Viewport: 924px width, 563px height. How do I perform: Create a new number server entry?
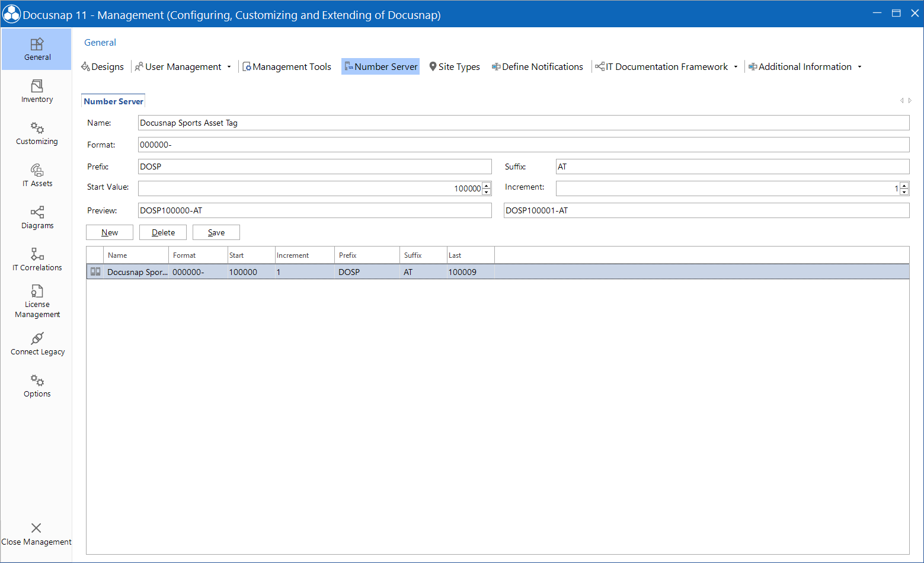(x=109, y=232)
